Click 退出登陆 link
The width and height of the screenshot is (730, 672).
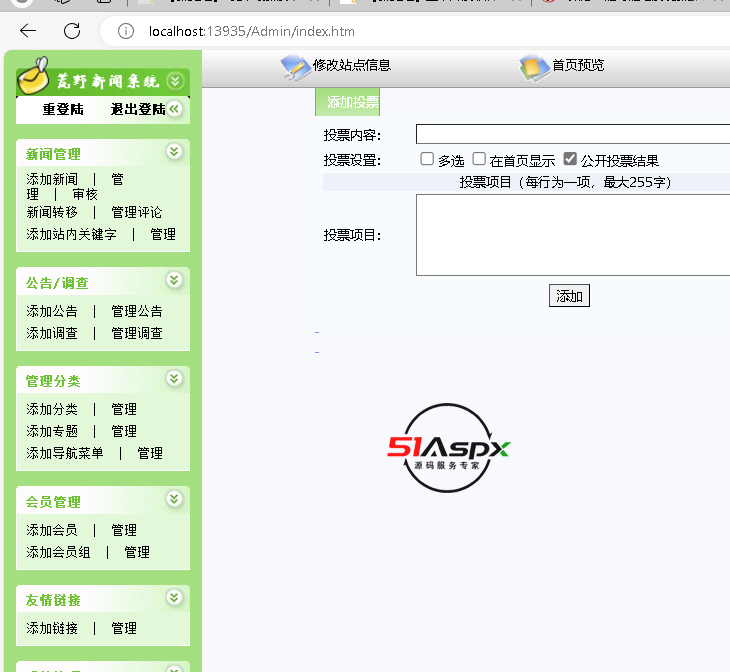138,109
